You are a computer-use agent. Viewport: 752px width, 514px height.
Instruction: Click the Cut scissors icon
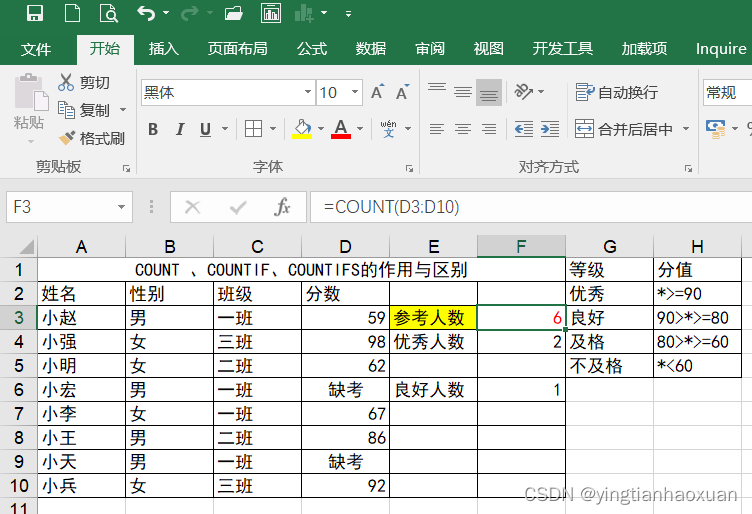point(66,82)
